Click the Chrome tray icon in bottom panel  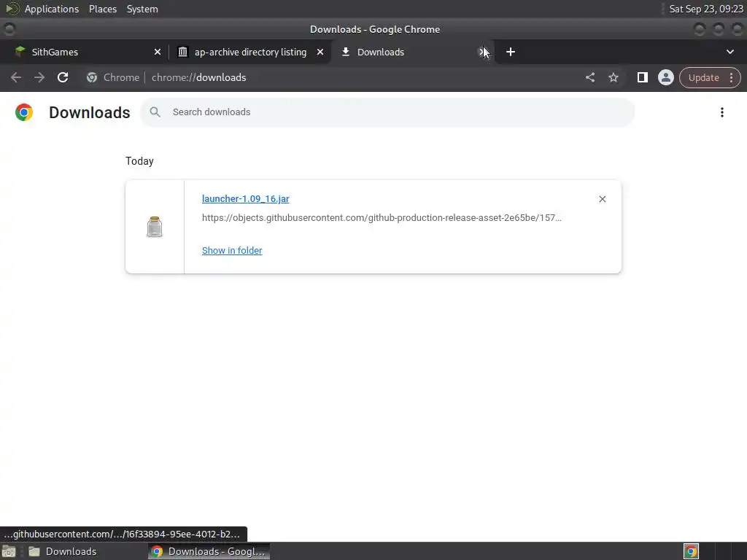[691, 551]
